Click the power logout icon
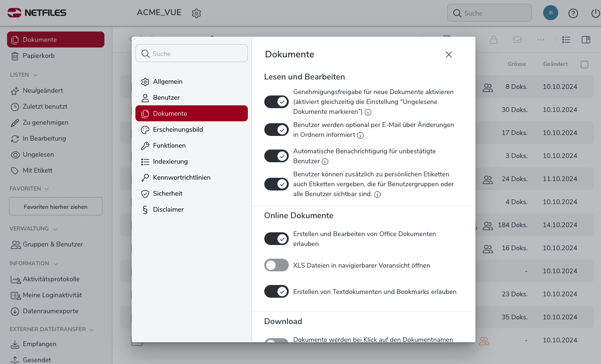601x364 pixels. [x=595, y=13]
